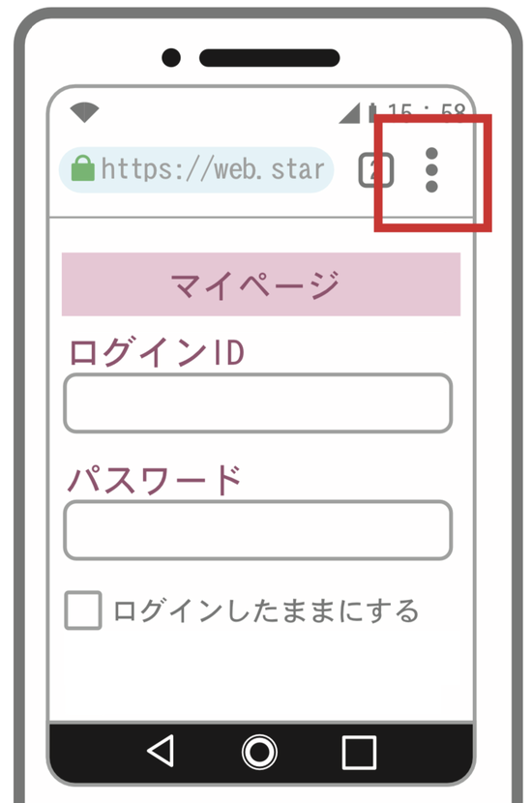Tap the Android back triangle button
The image size is (532, 803).
tap(161, 752)
